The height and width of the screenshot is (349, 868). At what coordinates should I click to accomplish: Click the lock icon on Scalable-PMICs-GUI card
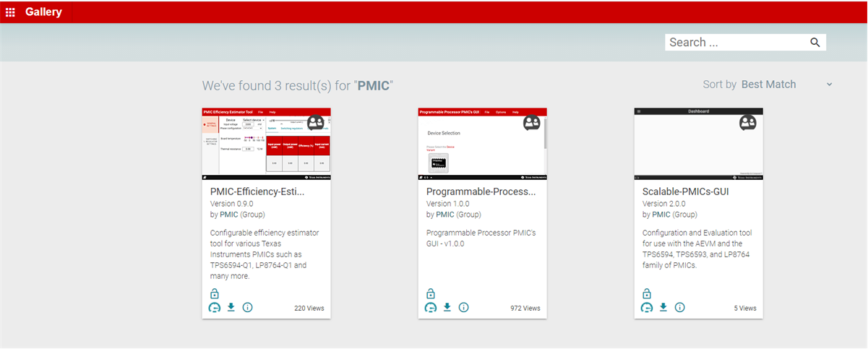point(647,293)
